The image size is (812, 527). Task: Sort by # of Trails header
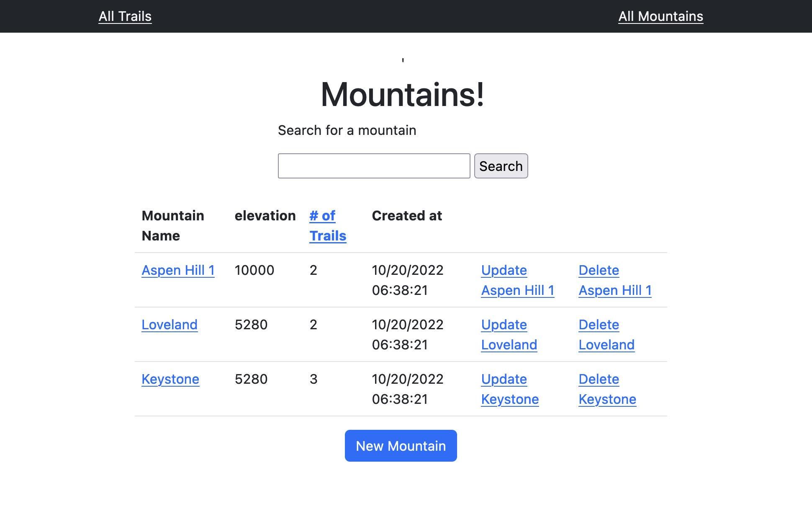pyautogui.click(x=327, y=226)
